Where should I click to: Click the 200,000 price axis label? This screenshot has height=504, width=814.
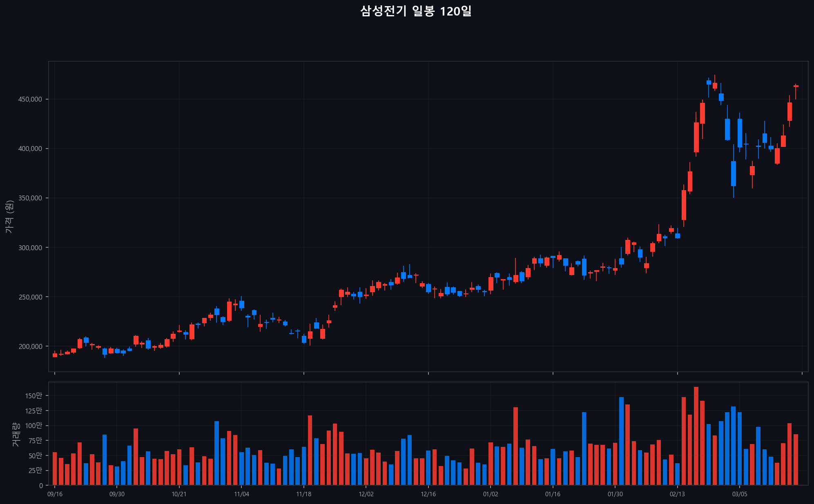coord(30,346)
